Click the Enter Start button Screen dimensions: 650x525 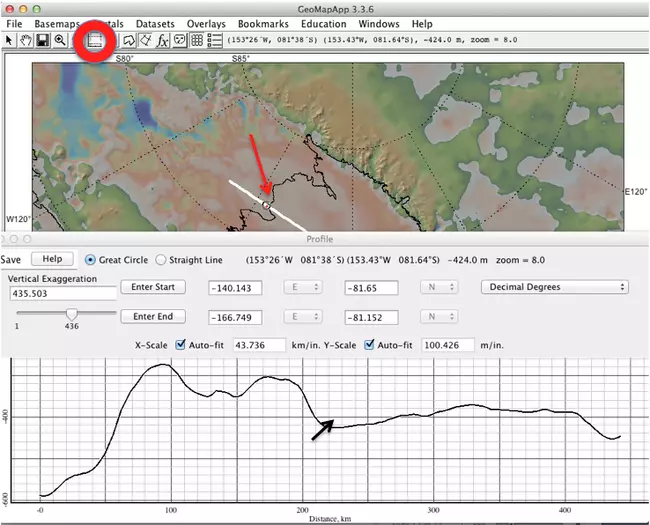pyautogui.click(x=153, y=288)
